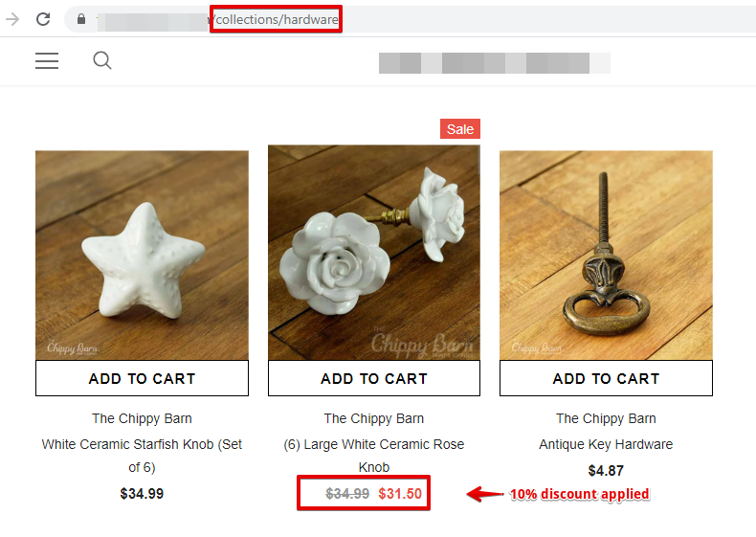Open the hamburger navigation menu
This screenshot has width=756, height=537.
(x=47, y=61)
